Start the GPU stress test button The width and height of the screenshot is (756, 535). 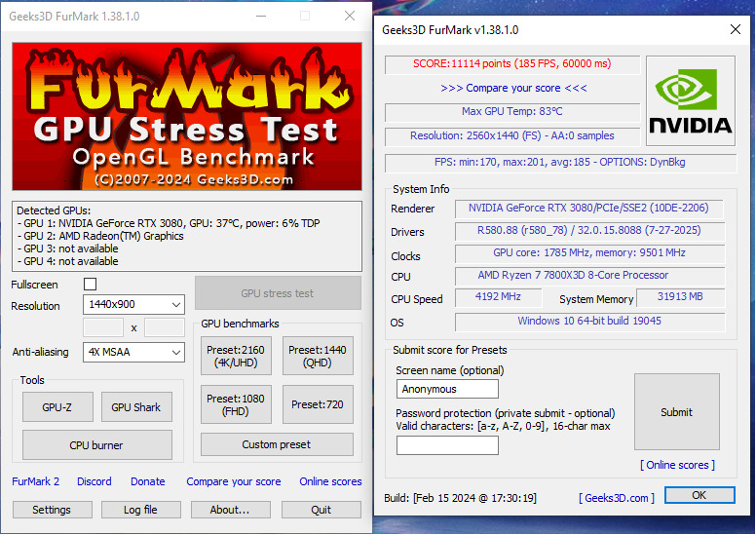278,293
